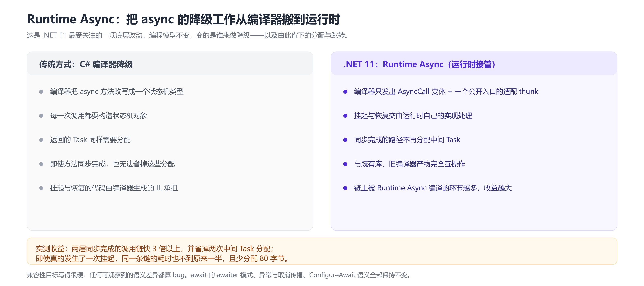Viewport: 644px width, 286px height.
Task: Click bullet '编译器把 async 方法改写成一个状态机类型'
Action: (x=117, y=92)
